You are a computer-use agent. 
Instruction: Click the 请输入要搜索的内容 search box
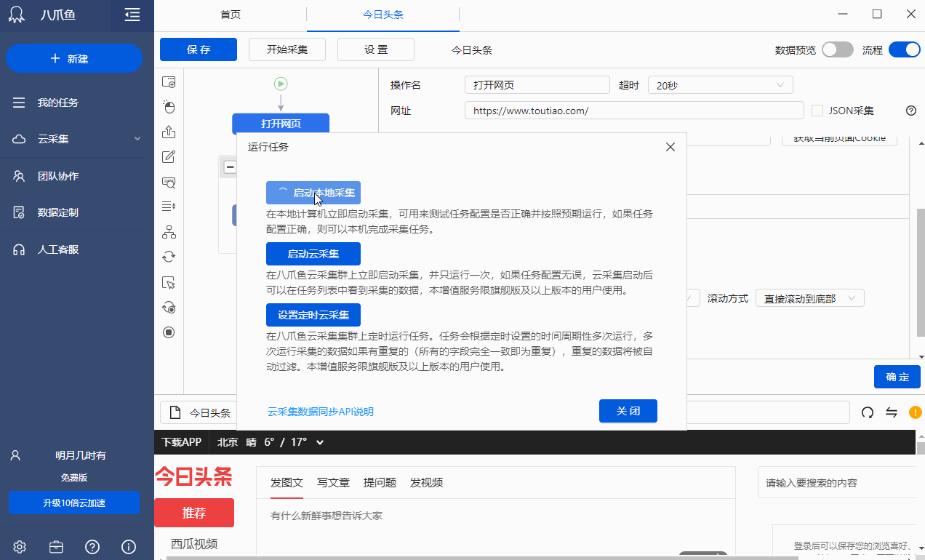(x=836, y=482)
